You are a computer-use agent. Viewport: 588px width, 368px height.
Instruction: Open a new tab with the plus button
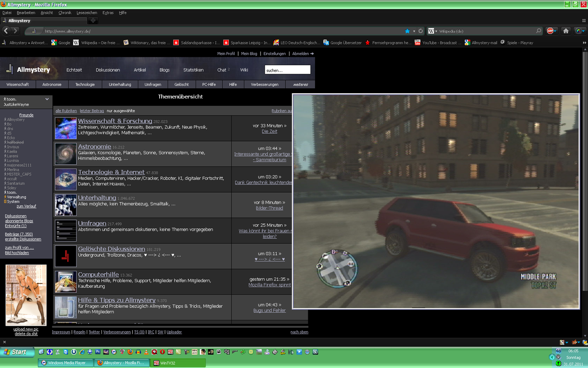(93, 21)
